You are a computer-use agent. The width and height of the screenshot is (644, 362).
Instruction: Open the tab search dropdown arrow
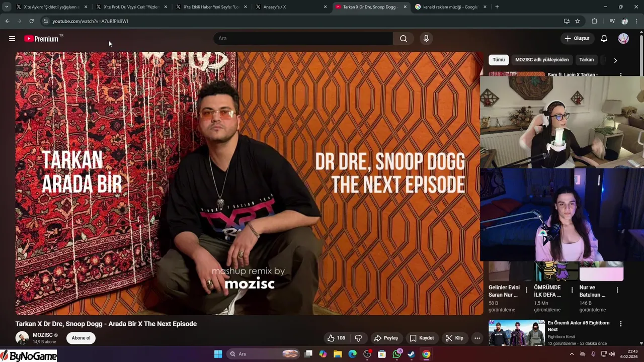pos(7,7)
